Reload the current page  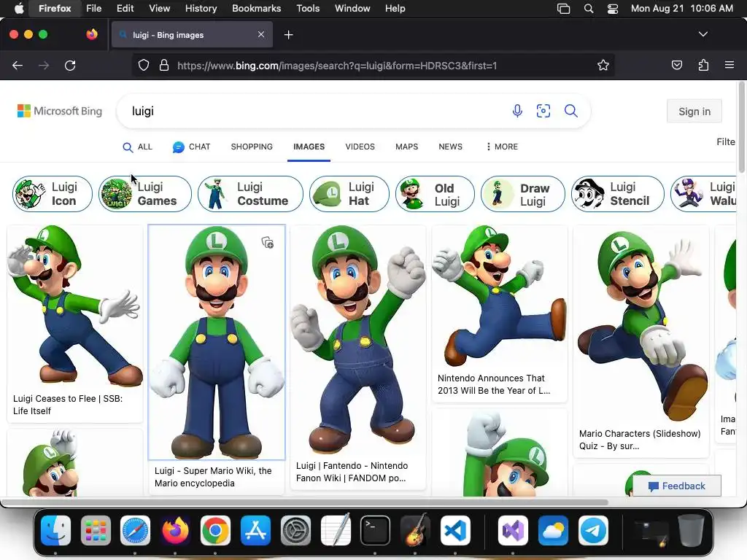pos(70,66)
